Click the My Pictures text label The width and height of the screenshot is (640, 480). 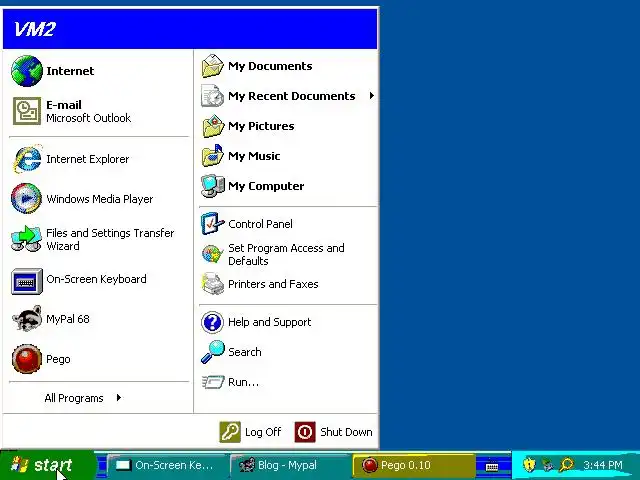point(261,126)
